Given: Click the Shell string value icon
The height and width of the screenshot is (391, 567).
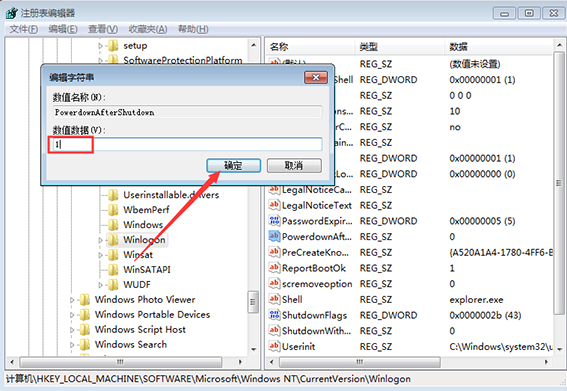Looking at the screenshot, I should click(274, 299).
